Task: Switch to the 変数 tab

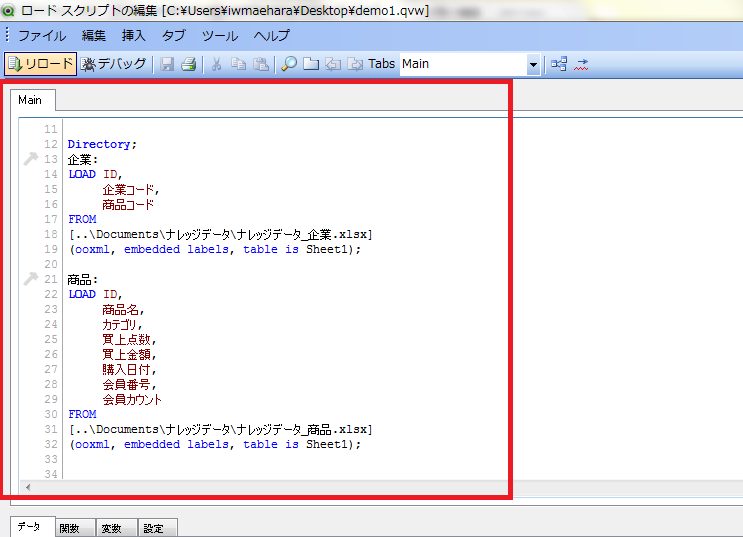Action: pos(117,528)
